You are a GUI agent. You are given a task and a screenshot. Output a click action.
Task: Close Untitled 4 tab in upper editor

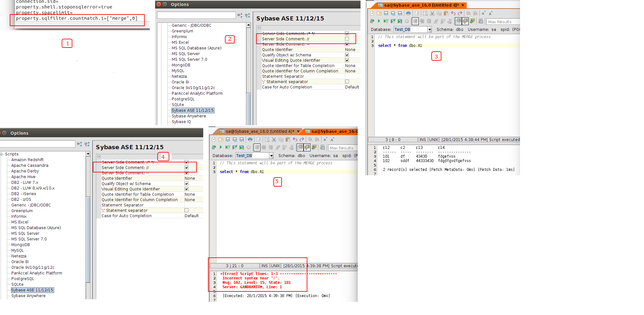pyautogui.click(x=463, y=5)
